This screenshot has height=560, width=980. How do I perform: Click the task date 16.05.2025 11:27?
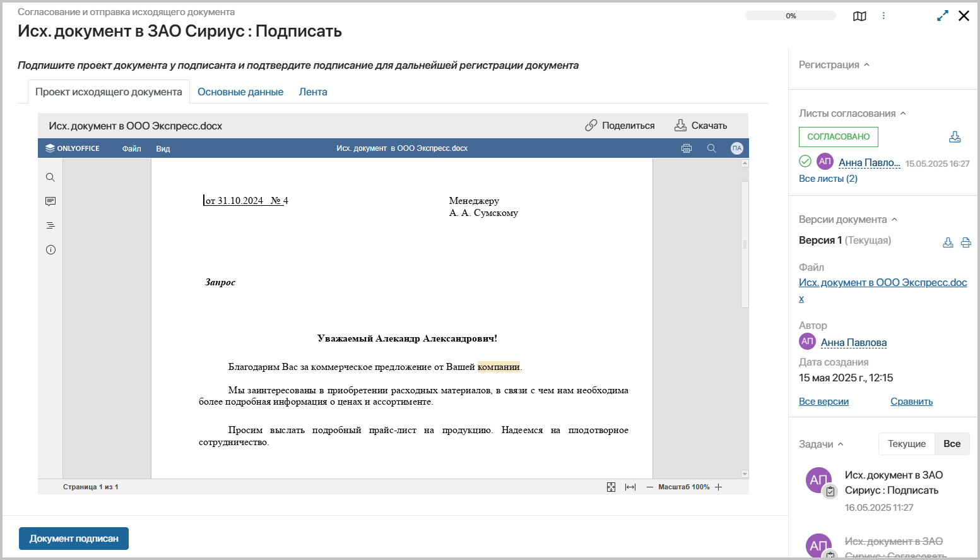coord(879,508)
